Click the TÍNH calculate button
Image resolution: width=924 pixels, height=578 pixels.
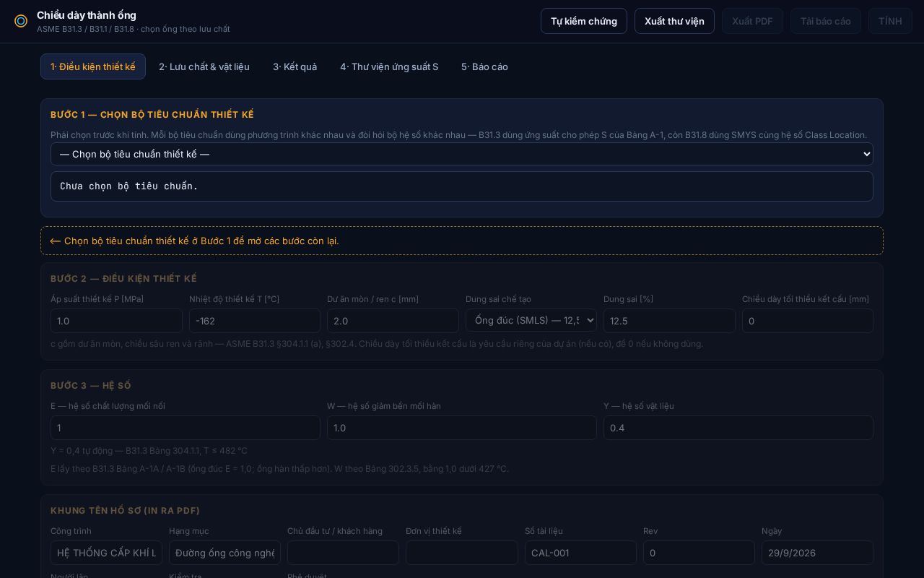click(x=890, y=21)
